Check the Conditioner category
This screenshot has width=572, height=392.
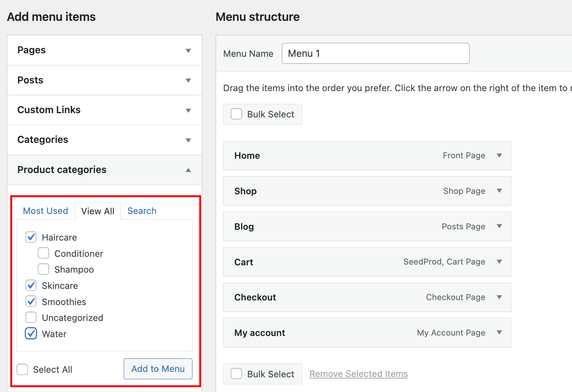(x=43, y=253)
